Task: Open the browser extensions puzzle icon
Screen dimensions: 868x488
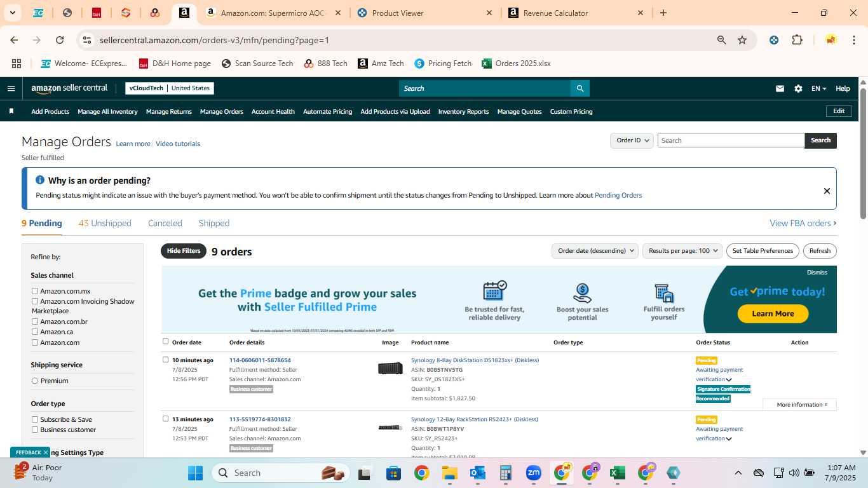Action: (797, 40)
